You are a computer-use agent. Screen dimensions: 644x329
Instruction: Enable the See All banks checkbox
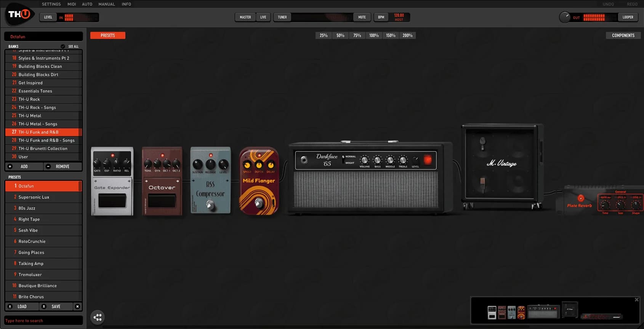pyautogui.click(x=63, y=46)
